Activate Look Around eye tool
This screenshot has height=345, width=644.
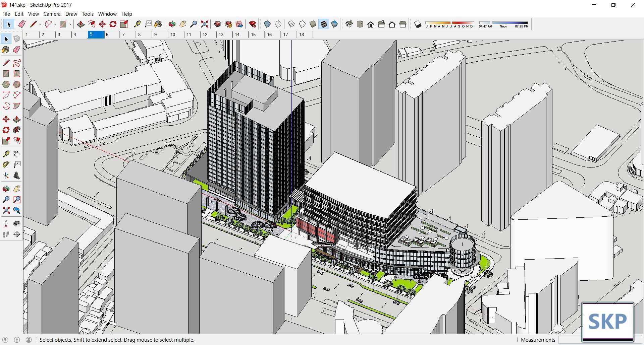pyautogui.click(x=17, y=224)
